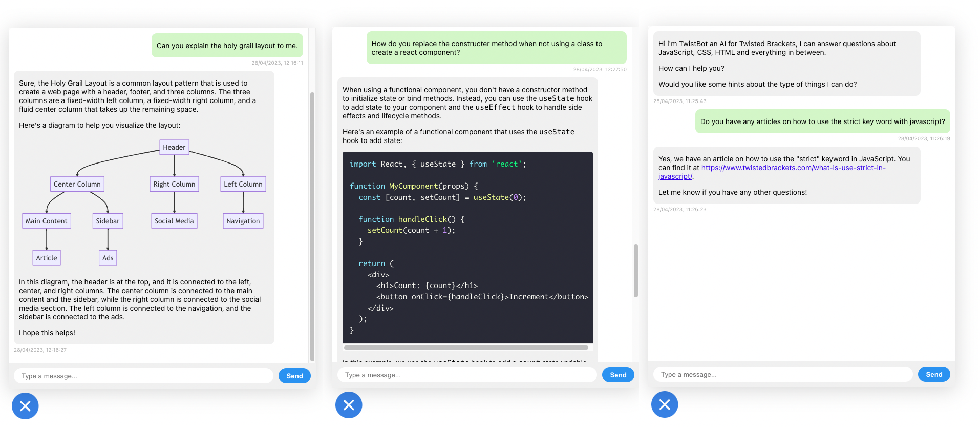Click 'How can I help you?' text
Image resolution: width=980 pixels, height=427 pixels.
tap(691, 68)
